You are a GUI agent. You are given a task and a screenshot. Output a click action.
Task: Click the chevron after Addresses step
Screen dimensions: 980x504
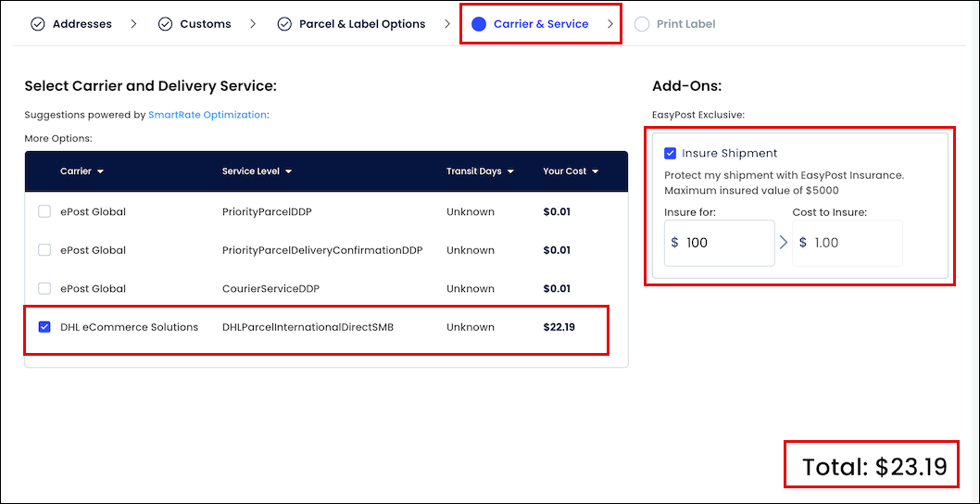click(x=133, y=24)
